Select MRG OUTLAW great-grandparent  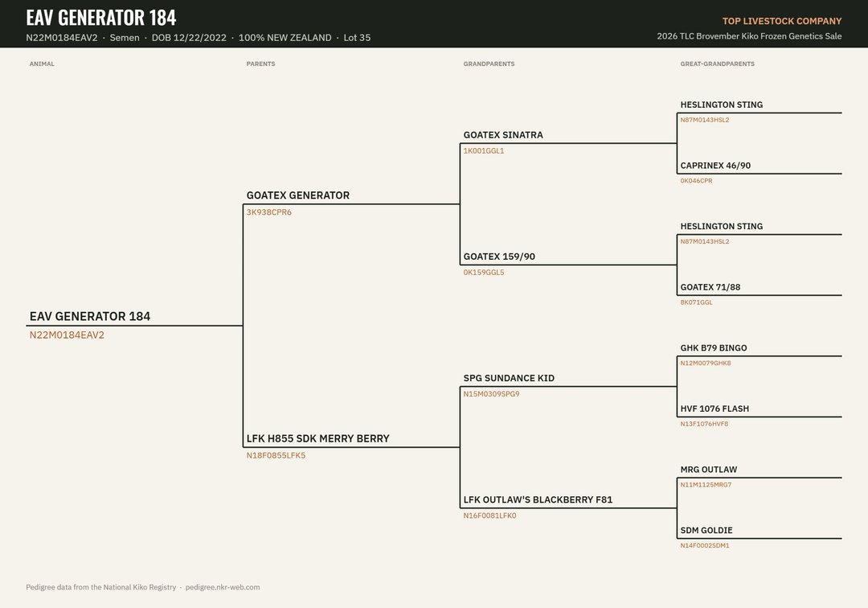click(x=709, y=470)
